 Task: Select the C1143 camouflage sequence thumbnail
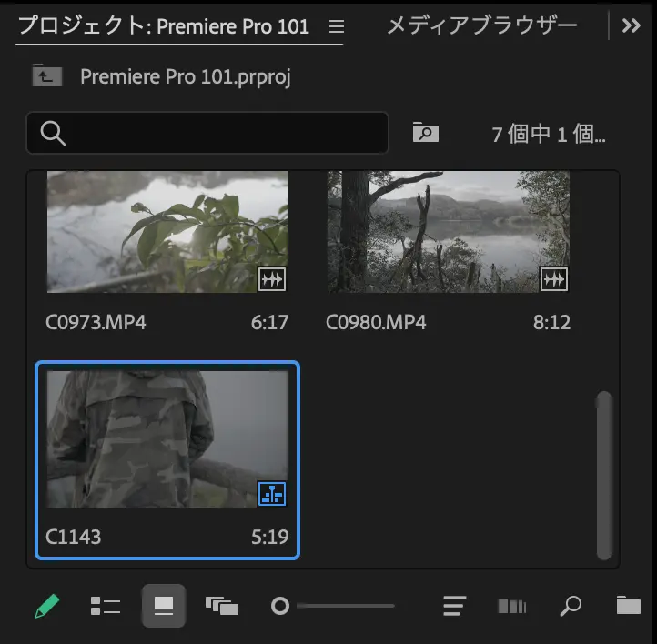pos(167,438)
